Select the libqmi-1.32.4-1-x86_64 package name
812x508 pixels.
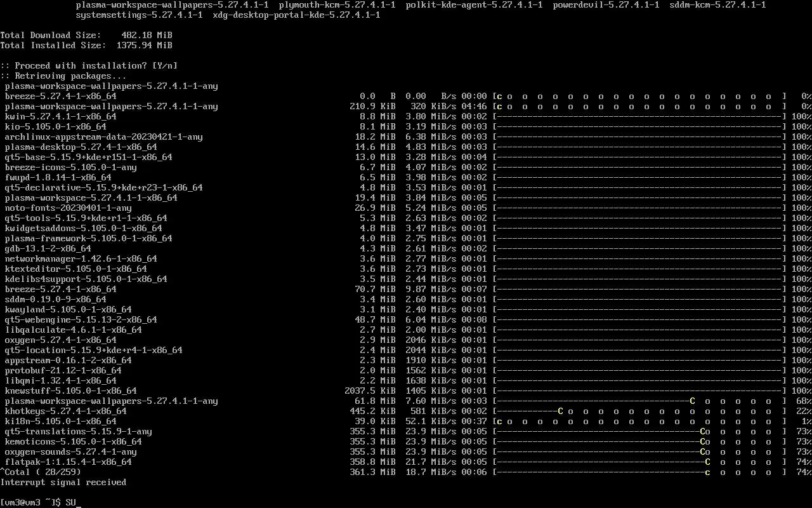tap(61, 381)
